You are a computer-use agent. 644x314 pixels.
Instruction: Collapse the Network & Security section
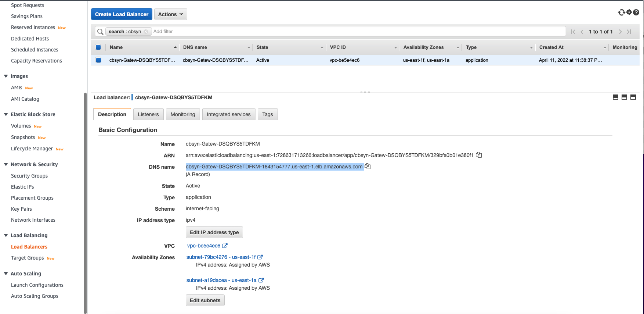[x=6, y=164]
